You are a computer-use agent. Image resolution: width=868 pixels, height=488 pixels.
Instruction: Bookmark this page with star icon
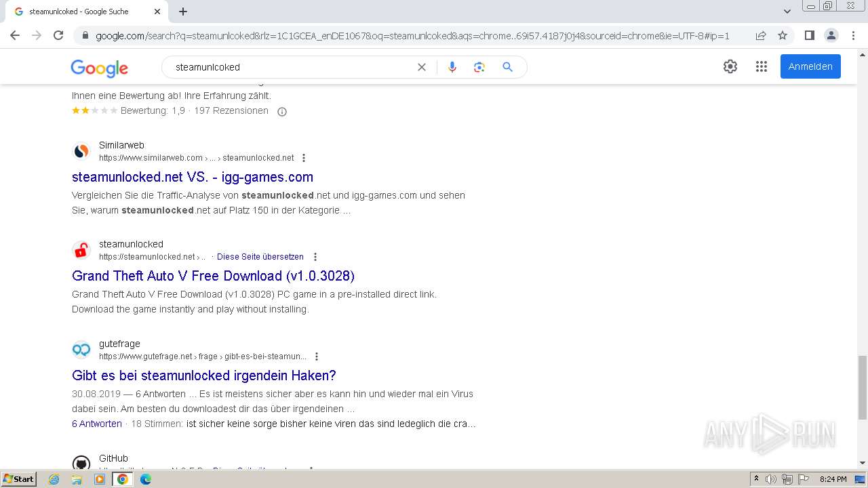pyautogui.click(x=783, y=35)
